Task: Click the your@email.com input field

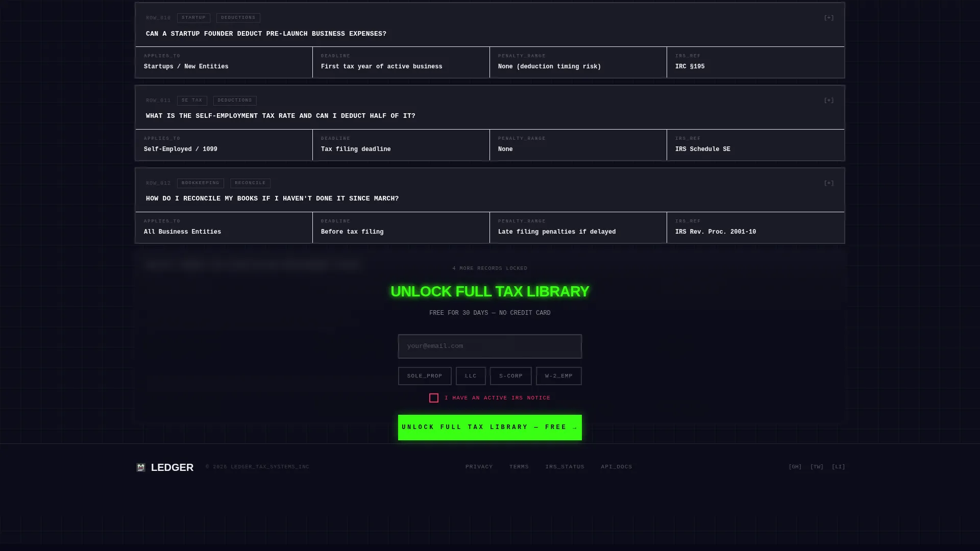Action: [490, 346]
